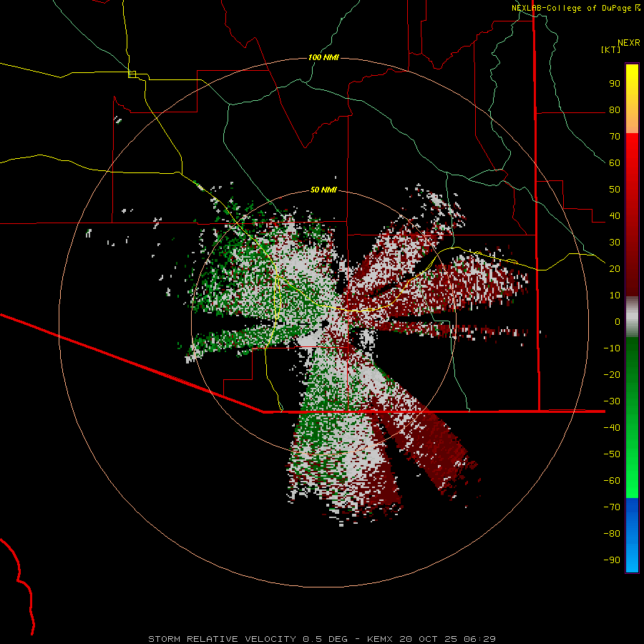This screenshot has width=644, height=644.
Task: Click the -60 knot scale label
Action: [x=612, y=481]
